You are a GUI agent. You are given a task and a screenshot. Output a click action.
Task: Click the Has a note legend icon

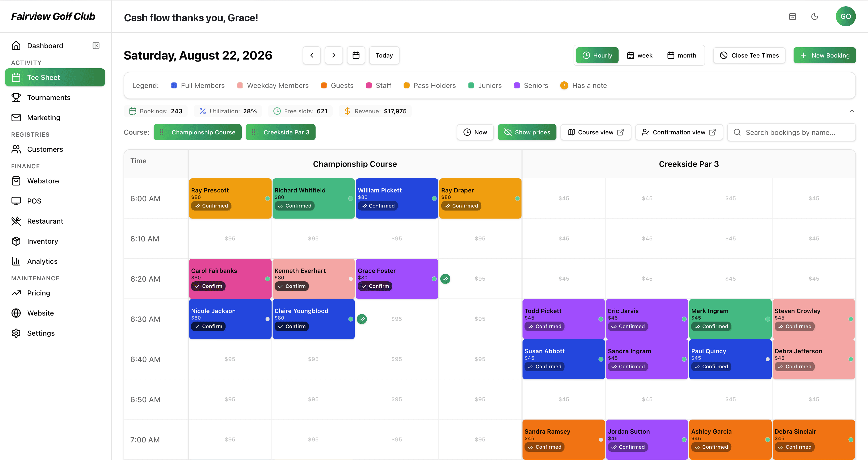click(x=564, y=85)
